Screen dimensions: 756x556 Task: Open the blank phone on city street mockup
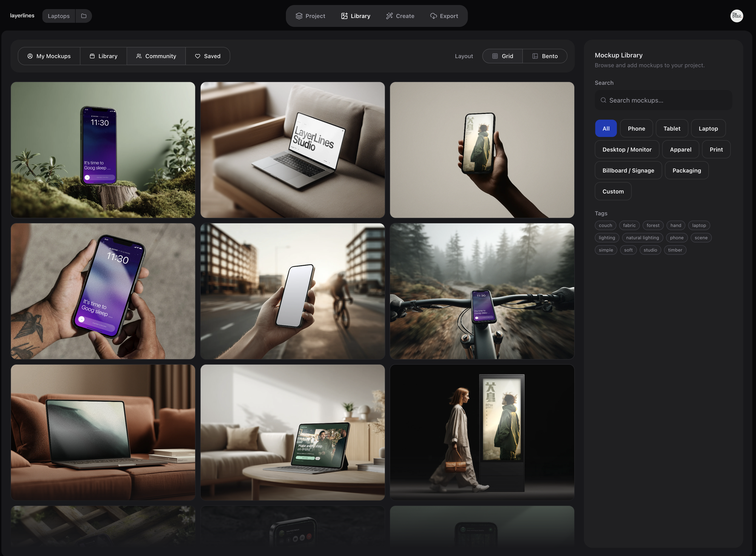pos(293,291)
